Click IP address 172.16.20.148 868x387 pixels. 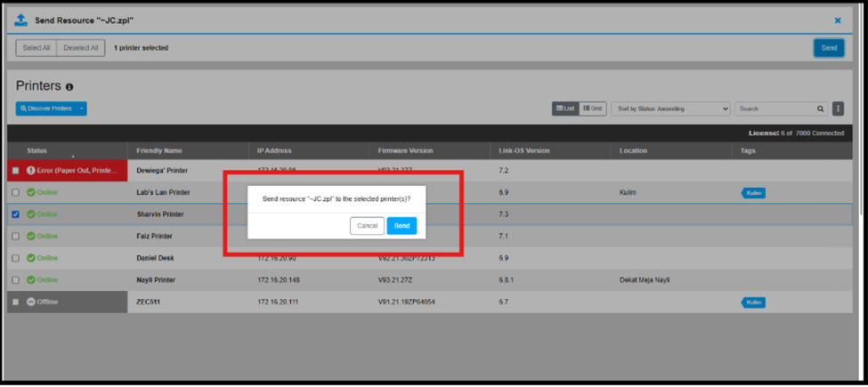coord(278,280)
